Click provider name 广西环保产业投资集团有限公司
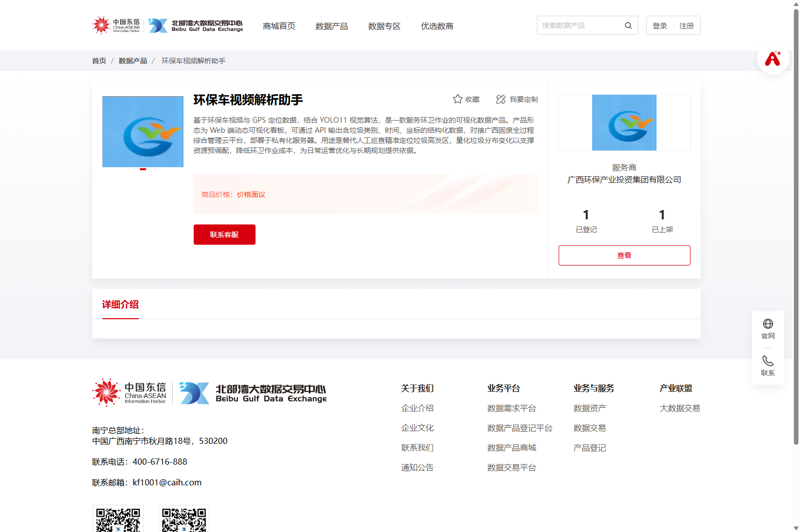Image resolution: width=800 pixels, height=532 pixels. coord(625,180)
